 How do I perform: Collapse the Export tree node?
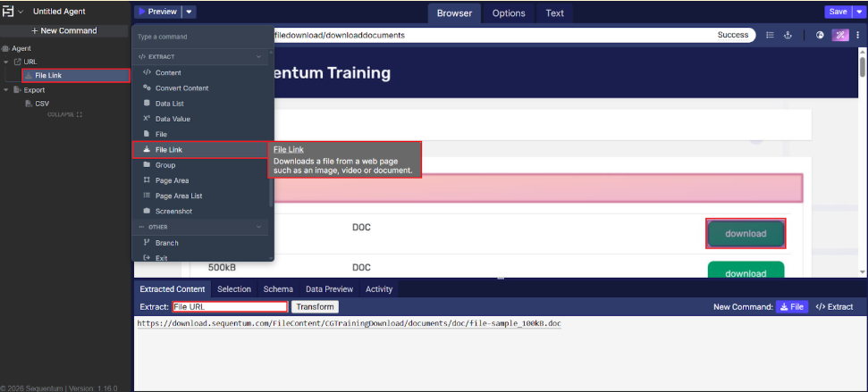coord(6,90)
